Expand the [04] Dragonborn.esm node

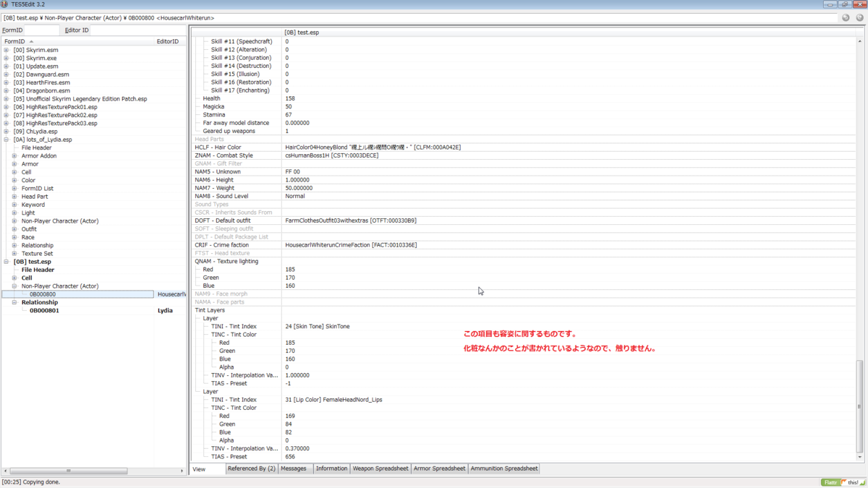pos(7,90)
